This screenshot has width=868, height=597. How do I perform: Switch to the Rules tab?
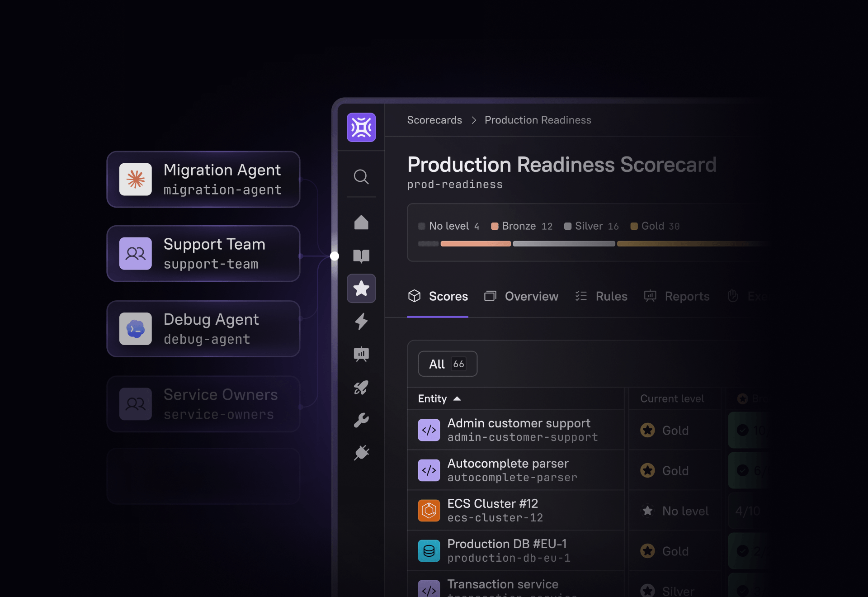[601, 296]
